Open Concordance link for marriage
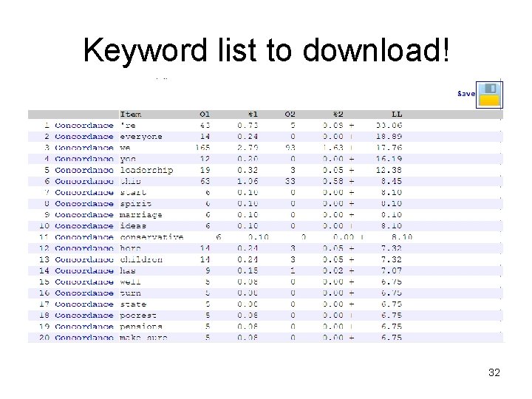Viewport: 532px width, 399px height. tap(84, 215)
